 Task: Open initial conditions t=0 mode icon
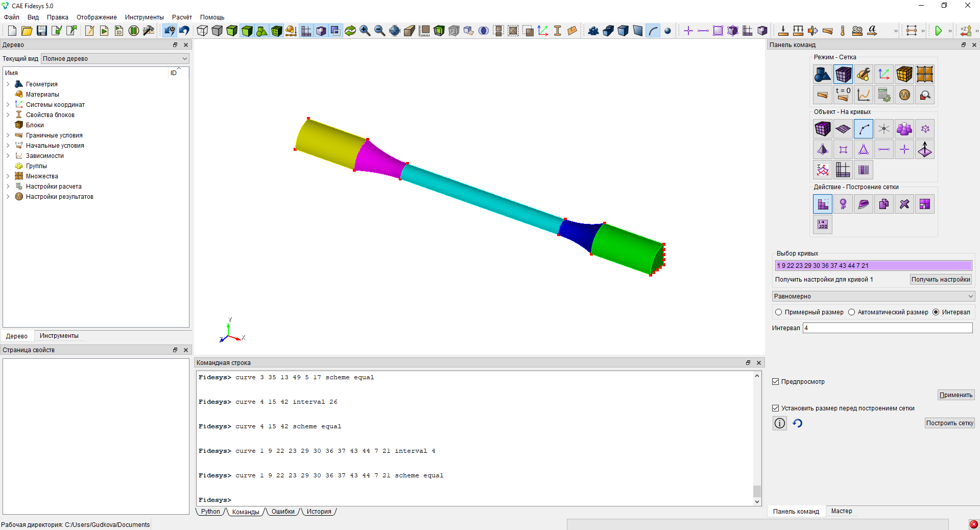[x=843, y=95]
